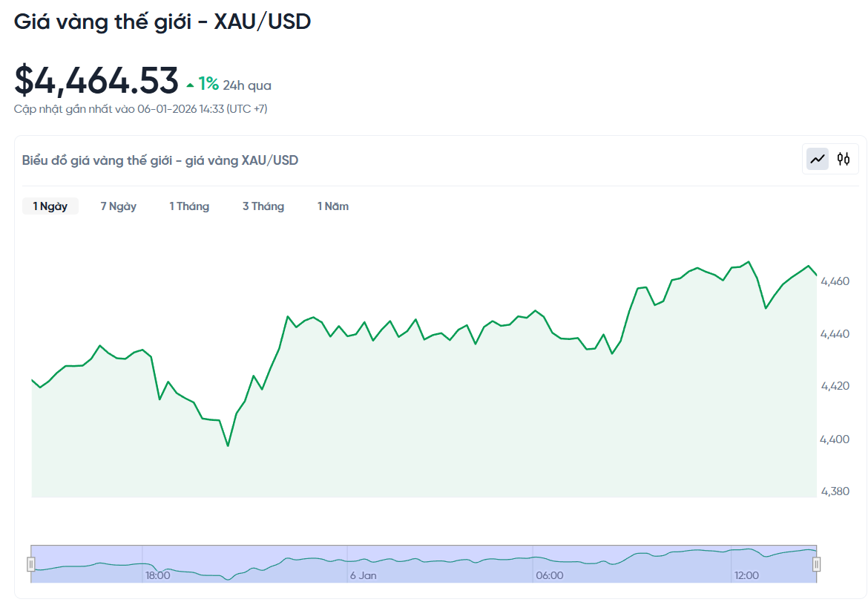Click the right range slider handle
868x605 pixels.
point(817,564)
